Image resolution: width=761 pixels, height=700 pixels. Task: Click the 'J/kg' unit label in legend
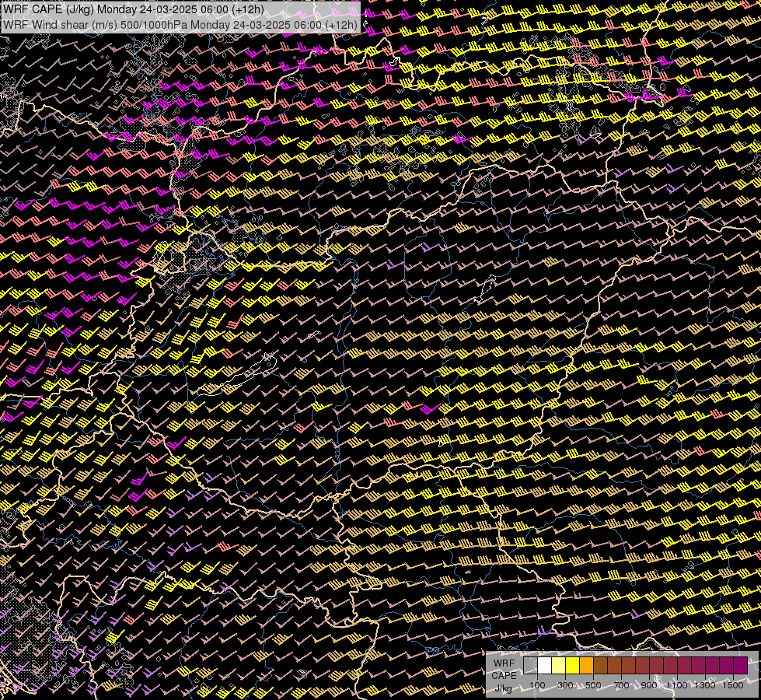tap(504, 688)
